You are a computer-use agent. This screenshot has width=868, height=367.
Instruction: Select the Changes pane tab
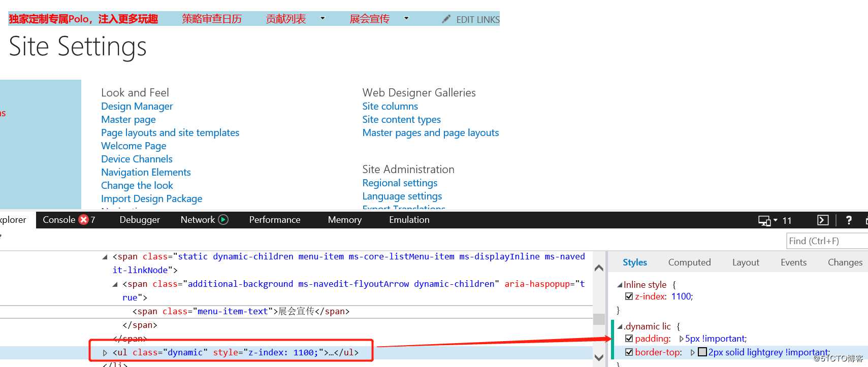(845, 262)
